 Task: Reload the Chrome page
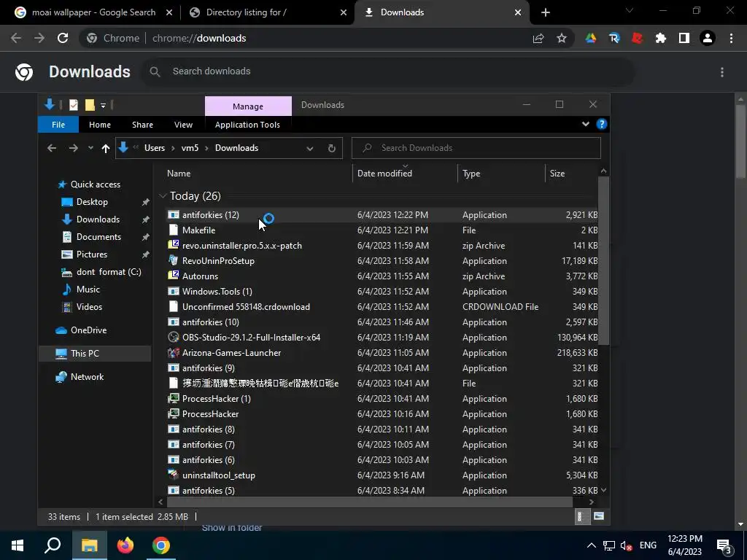(63, 38)
